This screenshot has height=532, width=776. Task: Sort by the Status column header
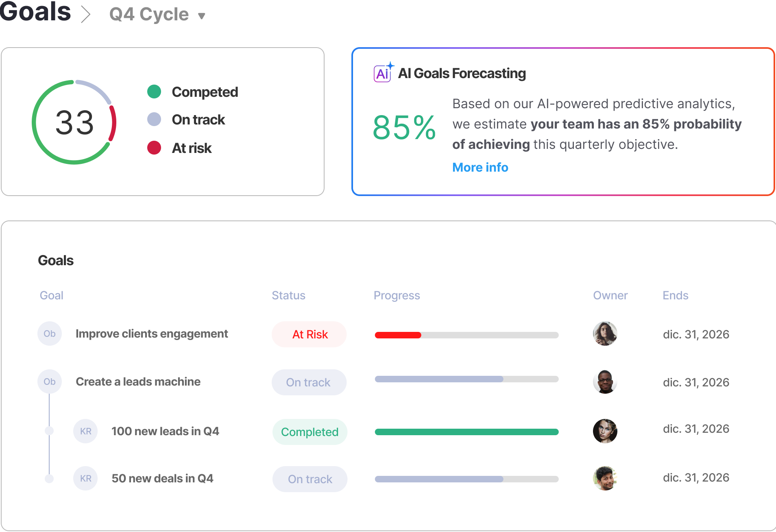click(288, 296)
